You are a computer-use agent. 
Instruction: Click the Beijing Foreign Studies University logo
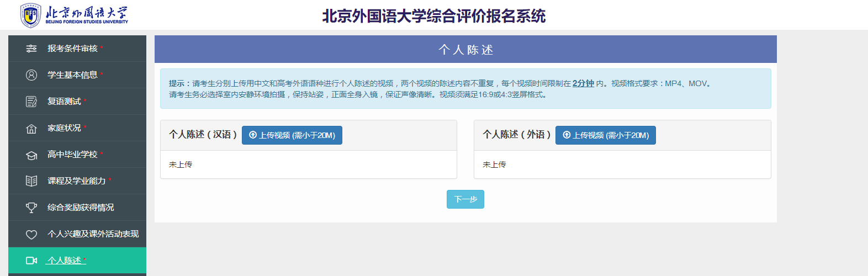pyautogui.click(x=74, y=15)
